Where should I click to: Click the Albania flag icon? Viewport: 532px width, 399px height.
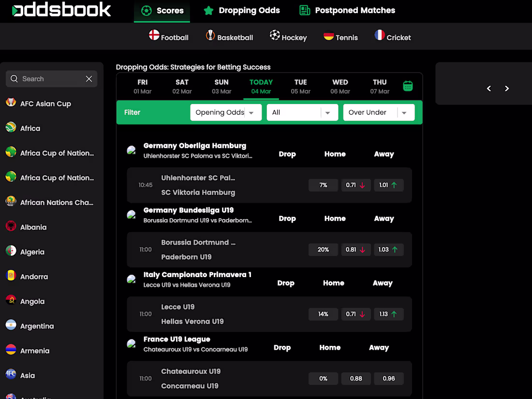click(11, 226)
